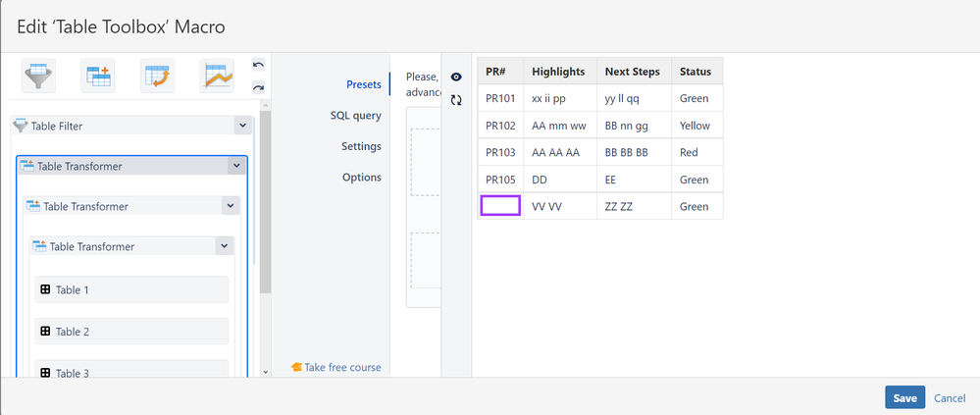Open the innermost Table Transformer dropdown
The height and width of the screenshot is (415, 980).
(x=225, y=245)
